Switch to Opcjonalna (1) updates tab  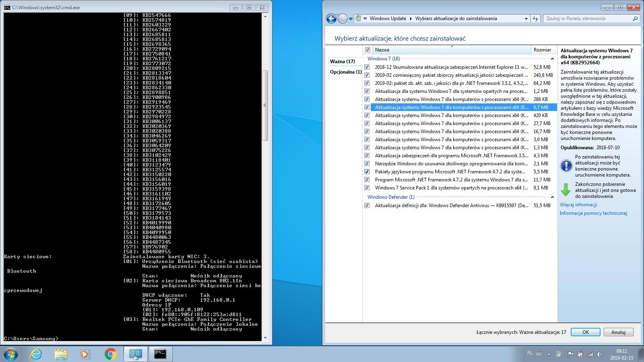(x=345, y=72)
